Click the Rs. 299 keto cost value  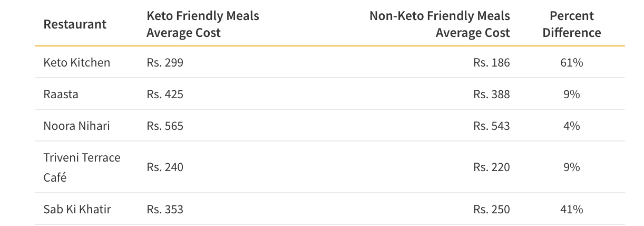[165, 62]
